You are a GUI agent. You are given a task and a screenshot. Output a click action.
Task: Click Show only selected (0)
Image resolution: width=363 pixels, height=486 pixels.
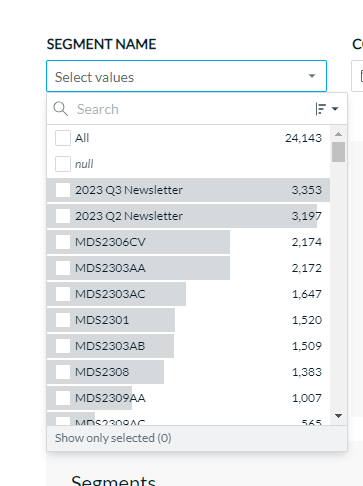[113, 438]
